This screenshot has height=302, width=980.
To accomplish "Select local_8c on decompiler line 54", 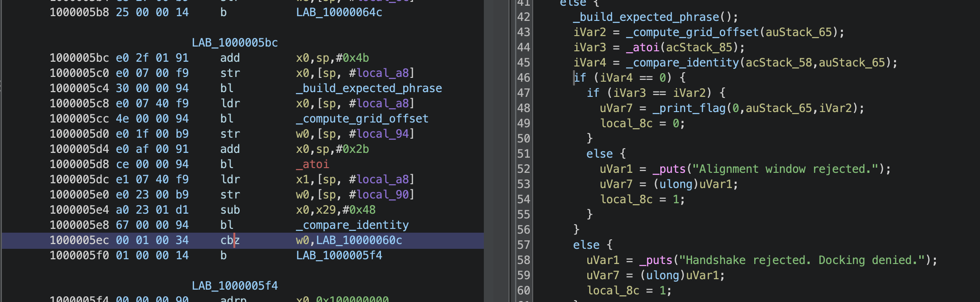I will [x=626, y=199].
